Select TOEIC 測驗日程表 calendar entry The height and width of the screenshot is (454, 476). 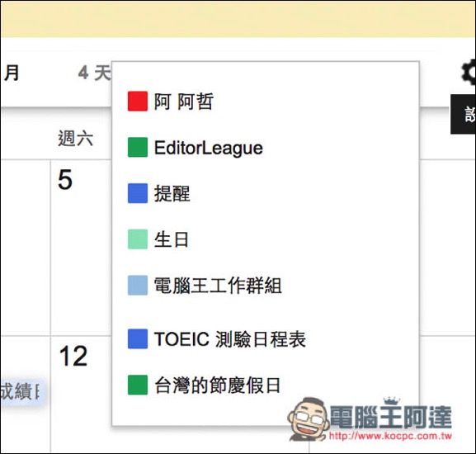(x=230, y=339)
